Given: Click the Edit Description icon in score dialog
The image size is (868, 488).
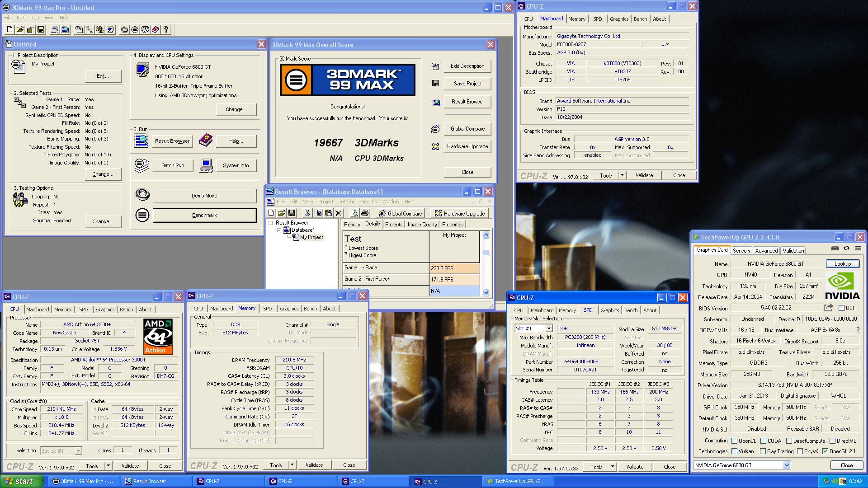Looking at the screenshot, I should coord(435,66).
